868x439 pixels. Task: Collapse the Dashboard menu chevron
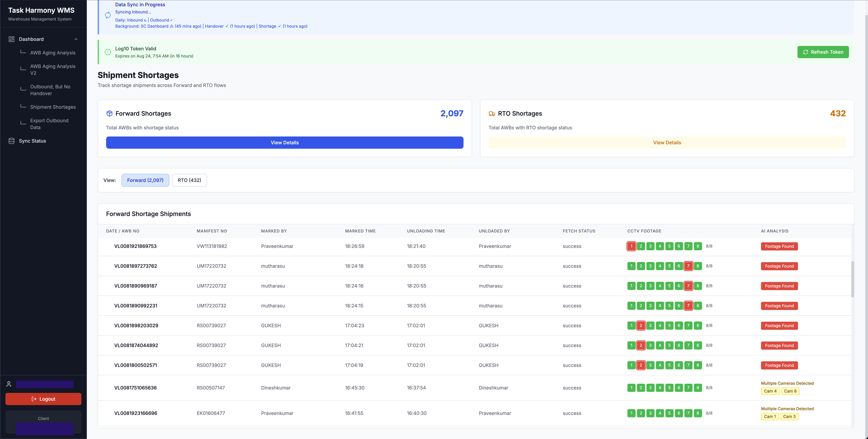[76, 39]
